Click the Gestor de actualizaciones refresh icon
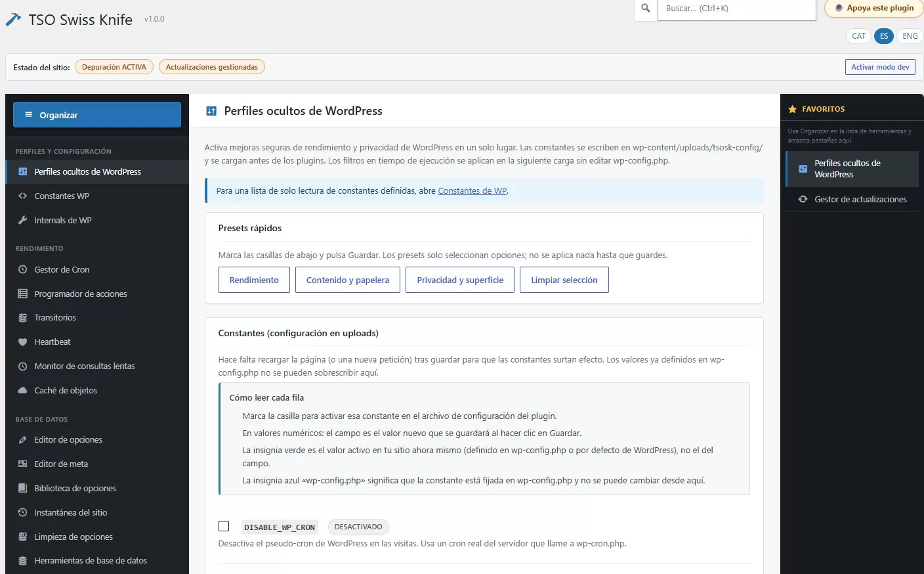Viewport: 924px width, 574px height. pos(803,199)
